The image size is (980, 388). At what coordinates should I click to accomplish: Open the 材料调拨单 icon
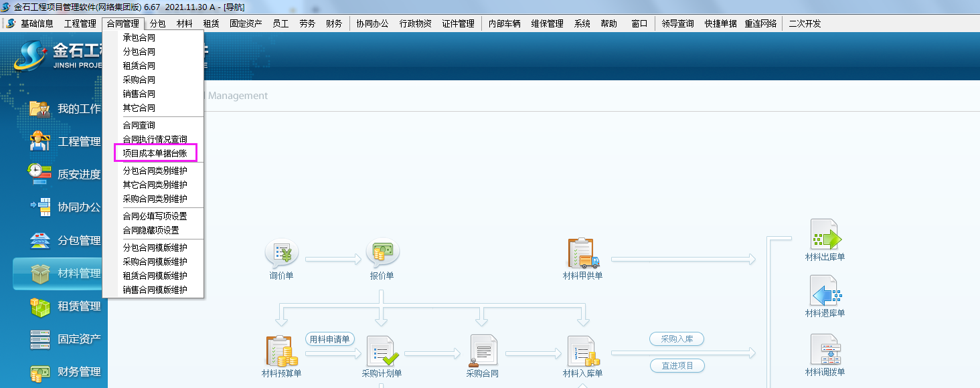pos(825,350)
